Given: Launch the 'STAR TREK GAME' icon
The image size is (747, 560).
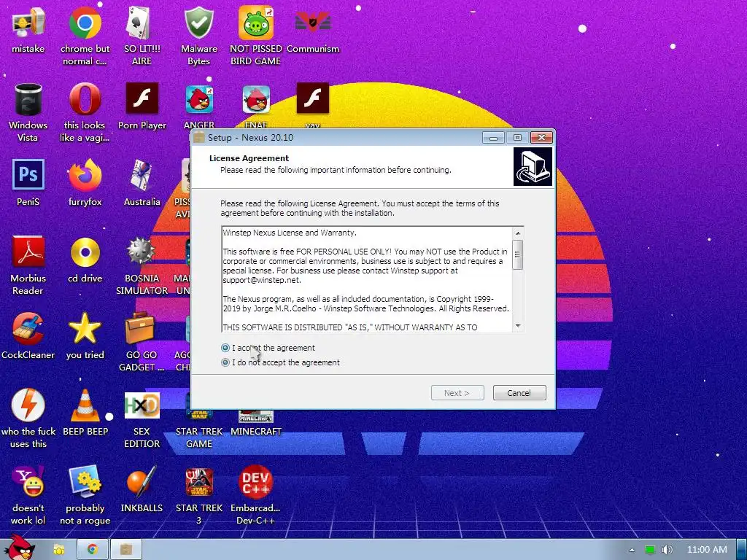Looking at the screenshot, I should point(199,429).
